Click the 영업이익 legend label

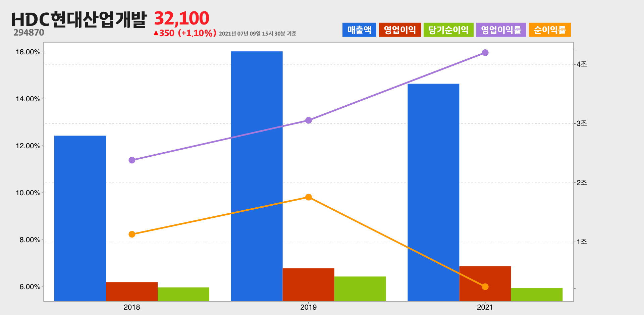(400, 30)
